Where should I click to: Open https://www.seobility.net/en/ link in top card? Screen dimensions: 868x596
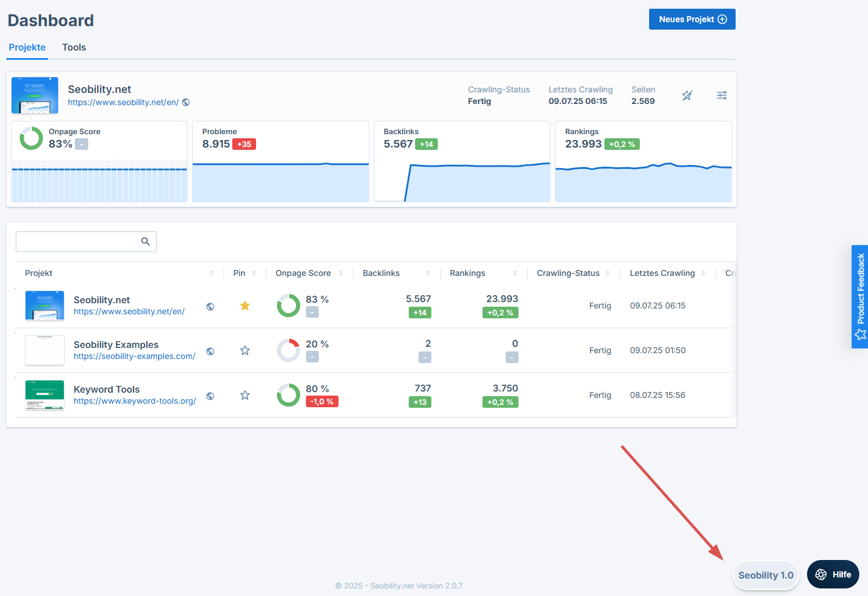point(123,102)
